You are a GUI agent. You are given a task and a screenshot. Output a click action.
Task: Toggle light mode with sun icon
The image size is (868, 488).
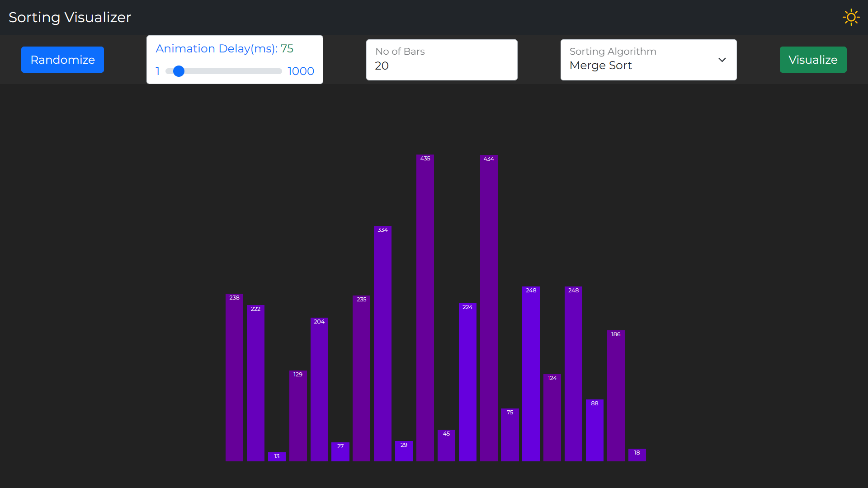[851, 17]
